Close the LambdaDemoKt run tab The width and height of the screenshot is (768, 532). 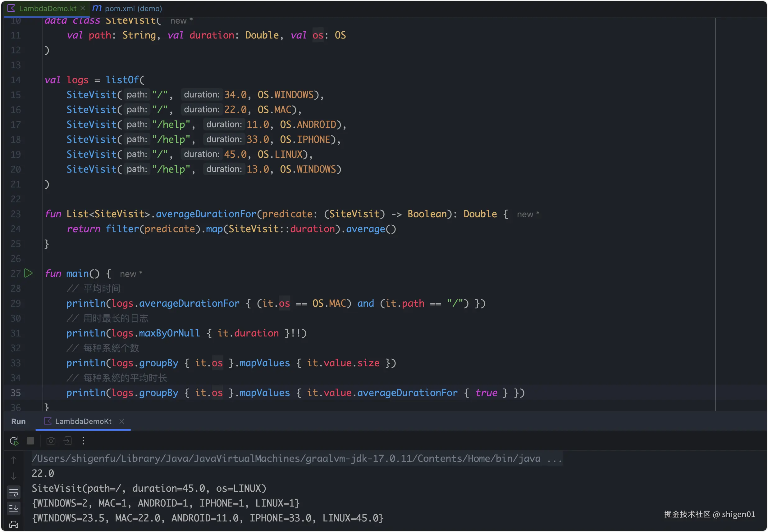click(x=122, y=421)
